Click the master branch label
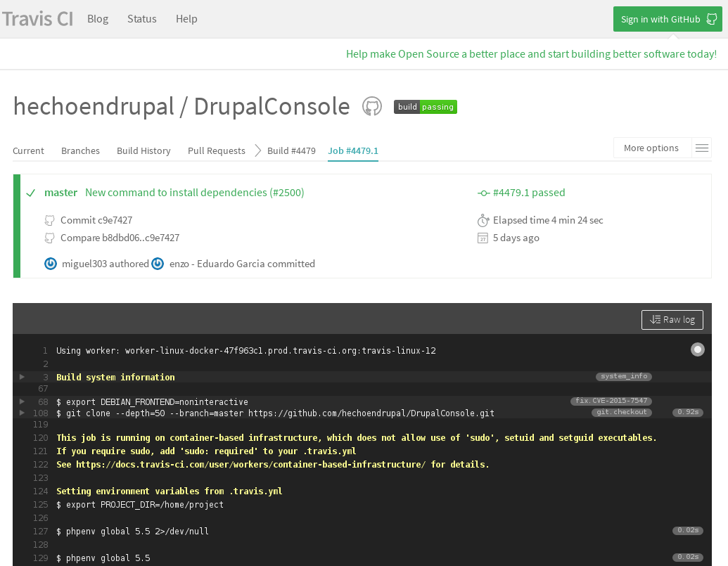This screenshot has width=728, height=566. (x=60, y=193)
